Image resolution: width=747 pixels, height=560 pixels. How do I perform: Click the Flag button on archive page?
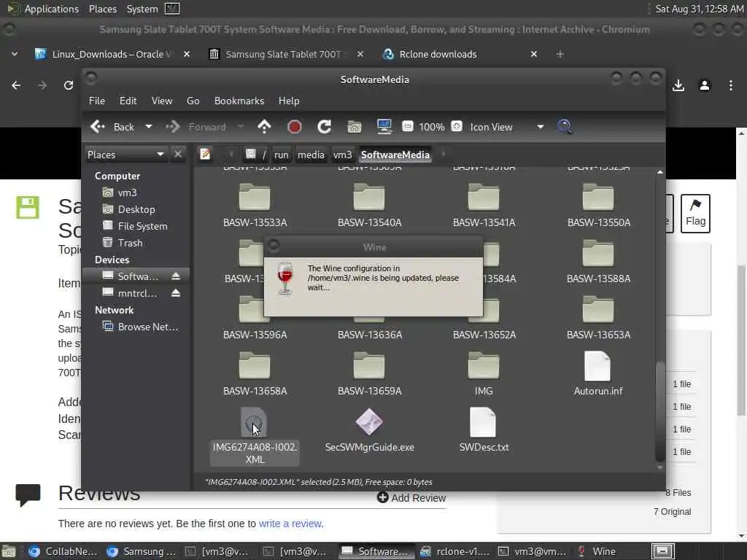[695, 214]
